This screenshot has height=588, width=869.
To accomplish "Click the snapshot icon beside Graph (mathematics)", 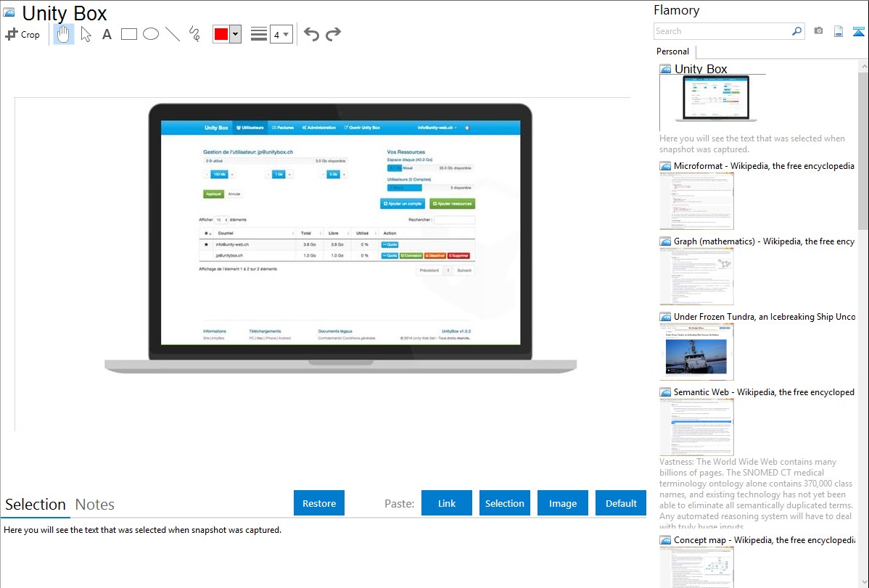I will pyautogui.click(x=666, y=241).
